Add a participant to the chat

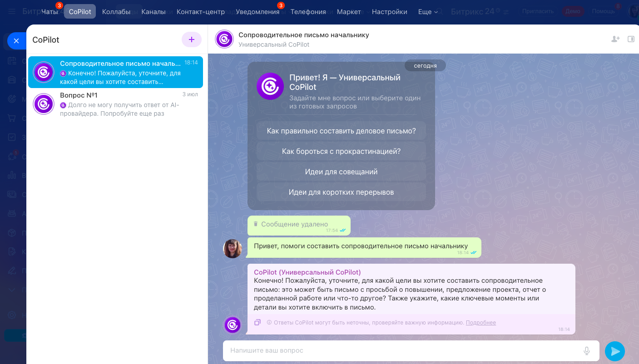[615, 39]
